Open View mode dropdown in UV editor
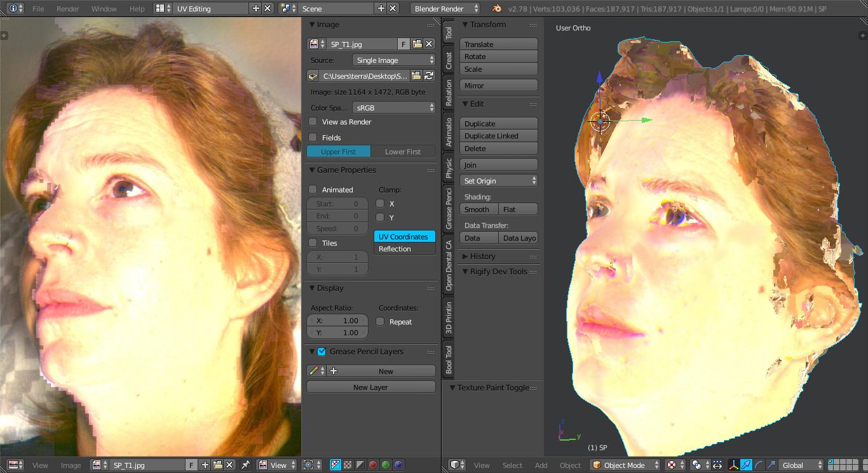 tap(277, 465)
